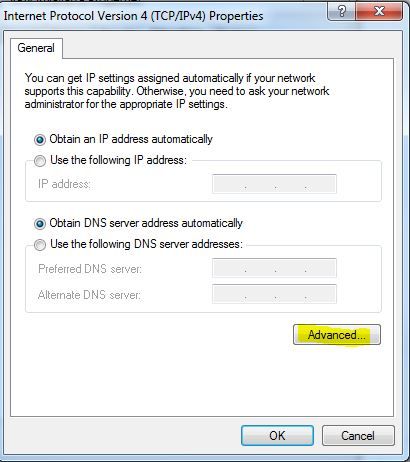Click the Alternate DNS server entry box
The image size is (410, 462).
click(x=274, y=294)
